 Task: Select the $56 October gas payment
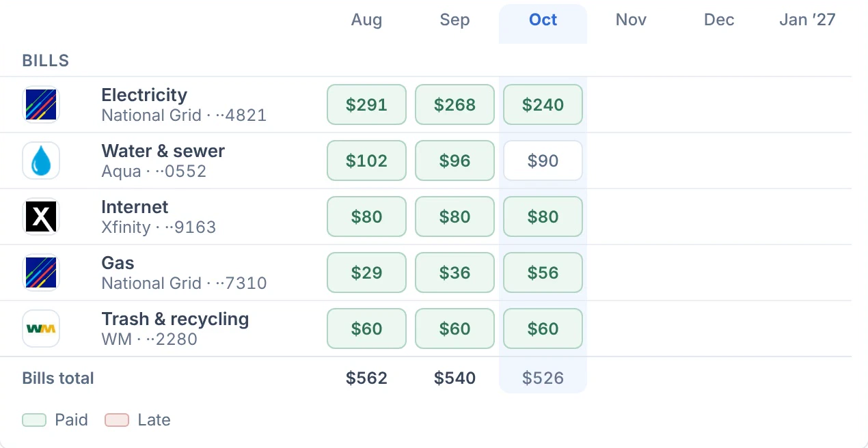(x=543, y=272)
